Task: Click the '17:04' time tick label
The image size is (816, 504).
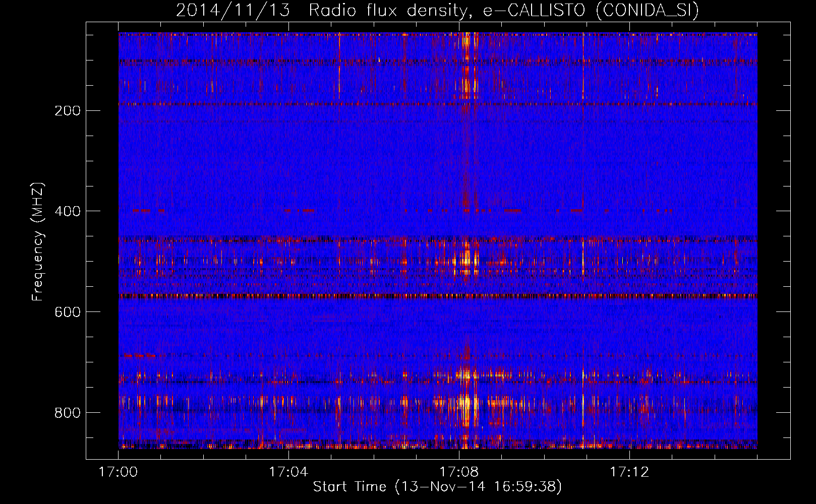Action: click(x=288, y=472)
